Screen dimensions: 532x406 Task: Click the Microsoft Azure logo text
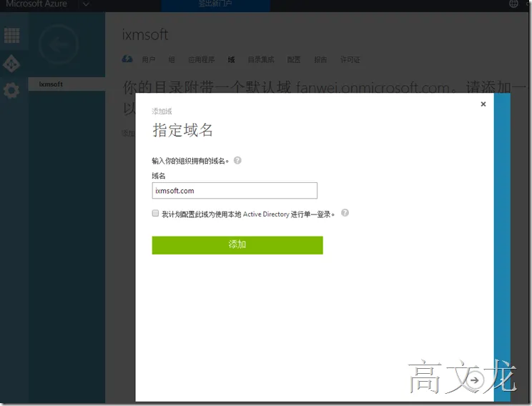tap(36, 4)
